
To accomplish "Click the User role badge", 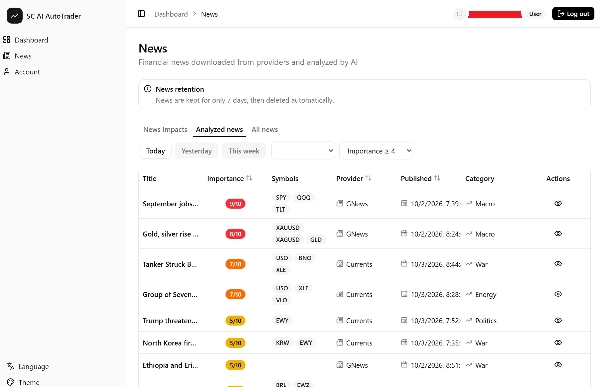I will coord(535,14).
